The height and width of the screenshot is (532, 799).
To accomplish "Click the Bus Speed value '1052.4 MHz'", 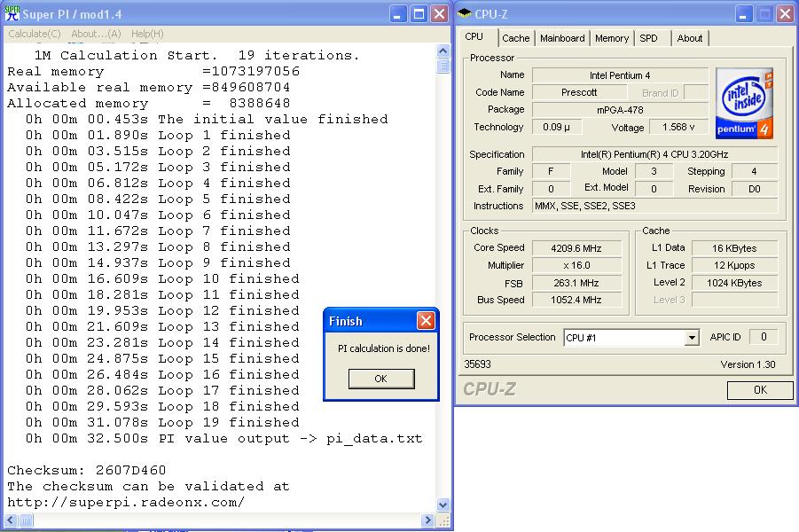I will (576, 300).
